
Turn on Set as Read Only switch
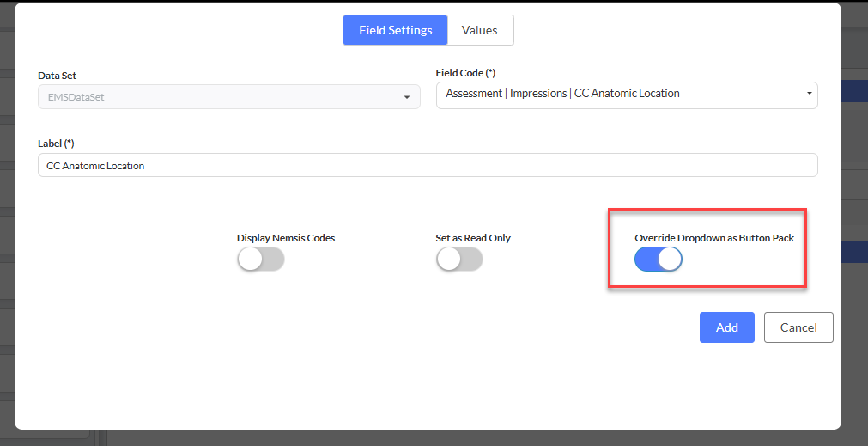(459, 259)
